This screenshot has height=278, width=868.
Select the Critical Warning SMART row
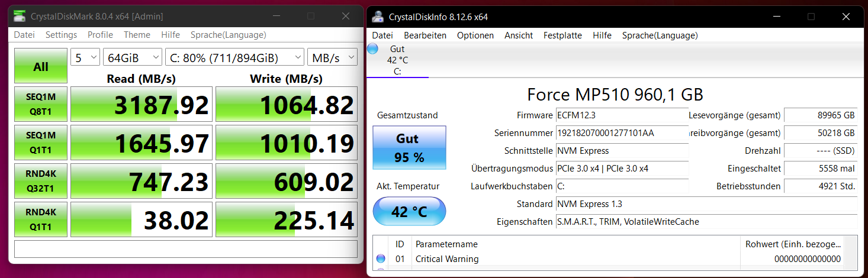[609, 258]
